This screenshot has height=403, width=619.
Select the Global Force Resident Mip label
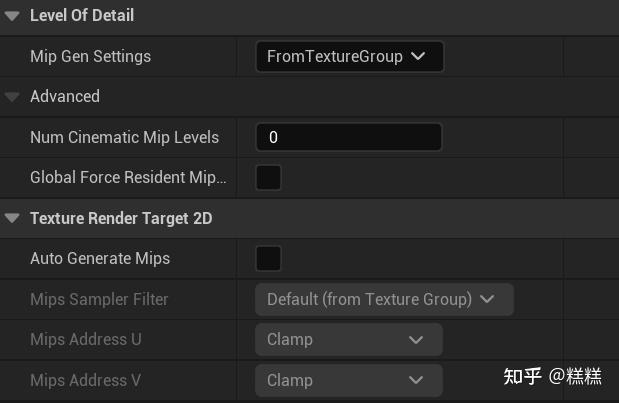(x=128, y=178)
